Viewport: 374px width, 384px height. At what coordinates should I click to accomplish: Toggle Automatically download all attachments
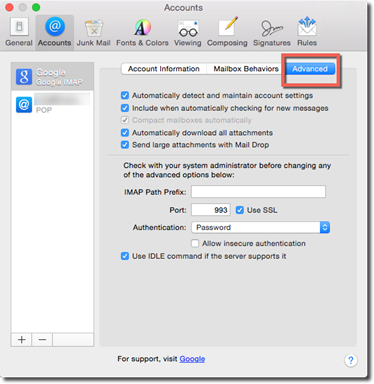(x=125, y=133)
